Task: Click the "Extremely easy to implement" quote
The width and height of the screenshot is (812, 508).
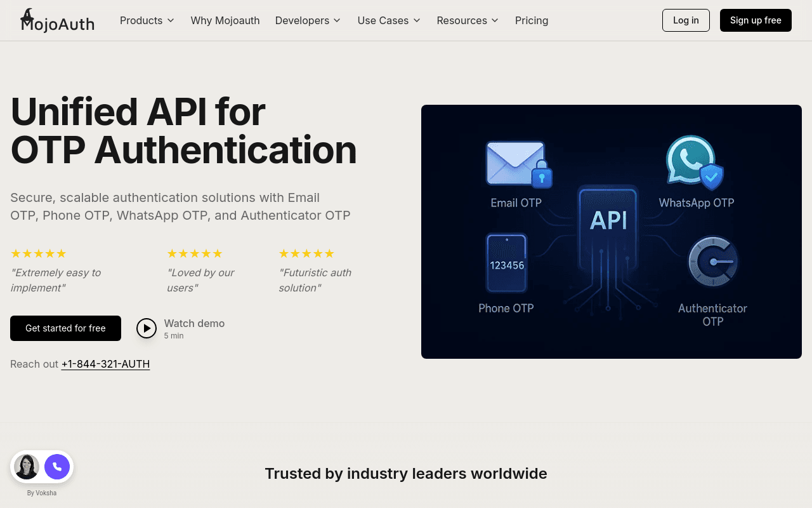Action: coord(56,280)
